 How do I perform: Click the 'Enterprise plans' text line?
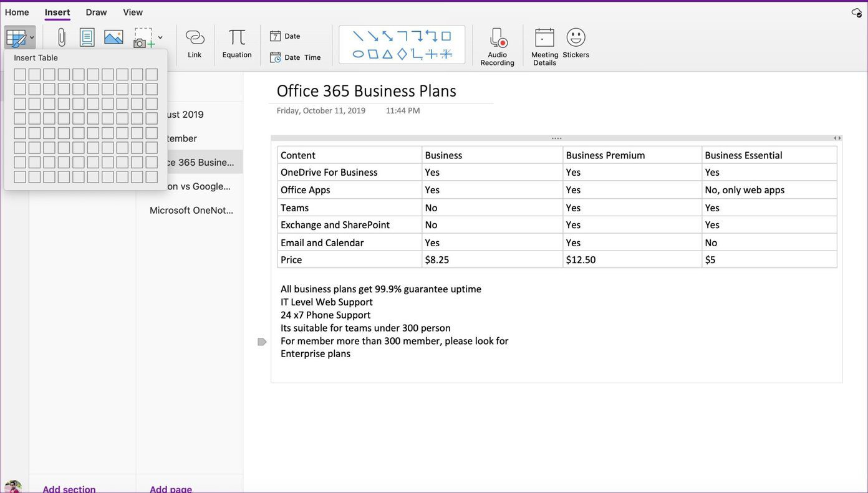click(x=316, y=354)
